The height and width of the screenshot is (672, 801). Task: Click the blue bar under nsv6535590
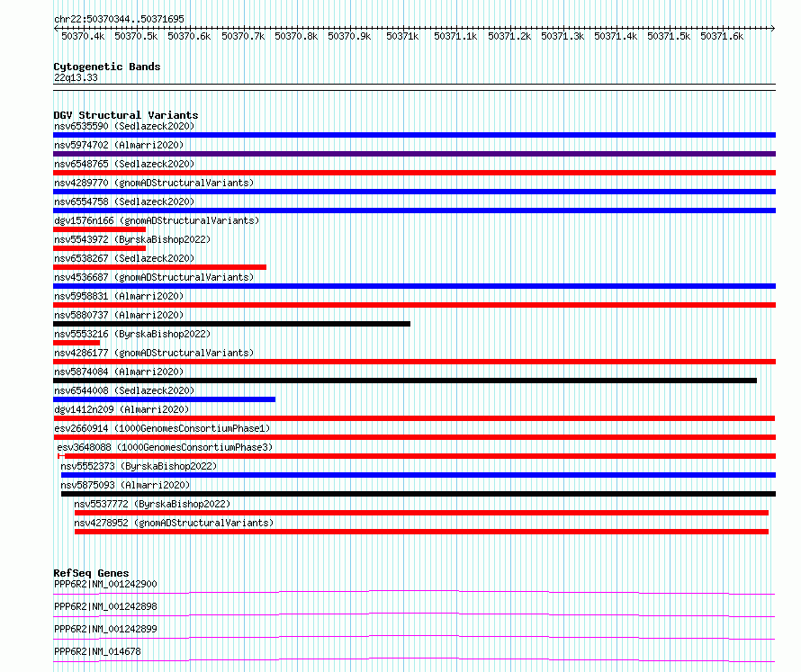tap(414, 135)
